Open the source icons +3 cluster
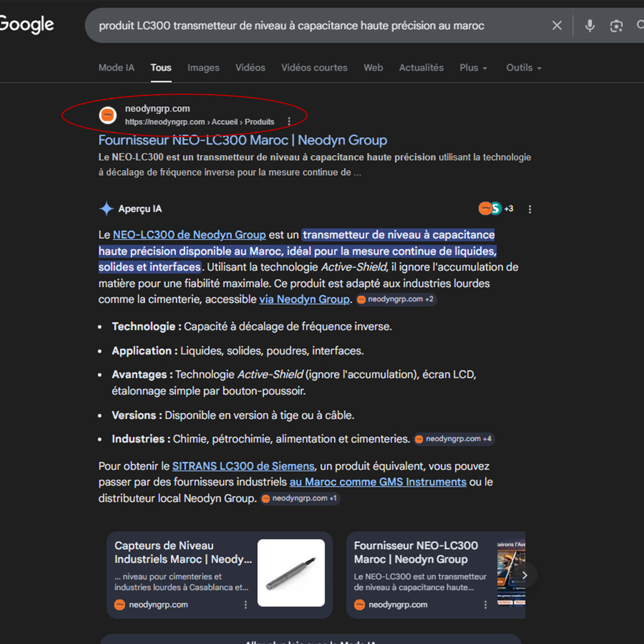The width and height of the screenshot is (644, 644). point(496,209)
